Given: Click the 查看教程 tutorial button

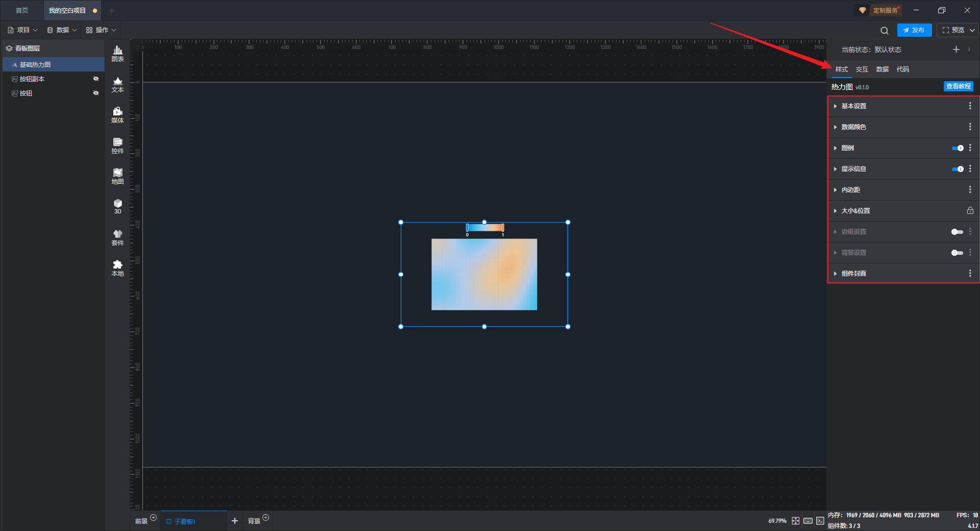Looking at the screenshot, I should [x=958, y=86].
